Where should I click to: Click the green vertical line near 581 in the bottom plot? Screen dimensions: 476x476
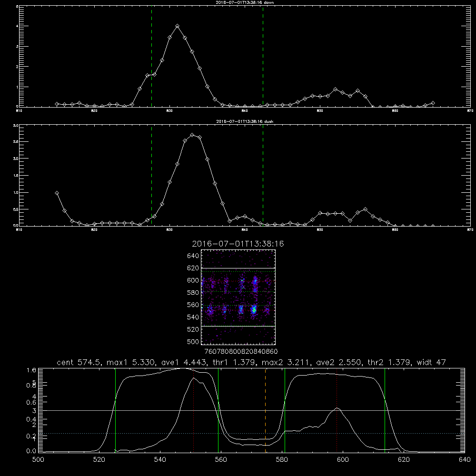pyautogui.click(x=285, y=410)
